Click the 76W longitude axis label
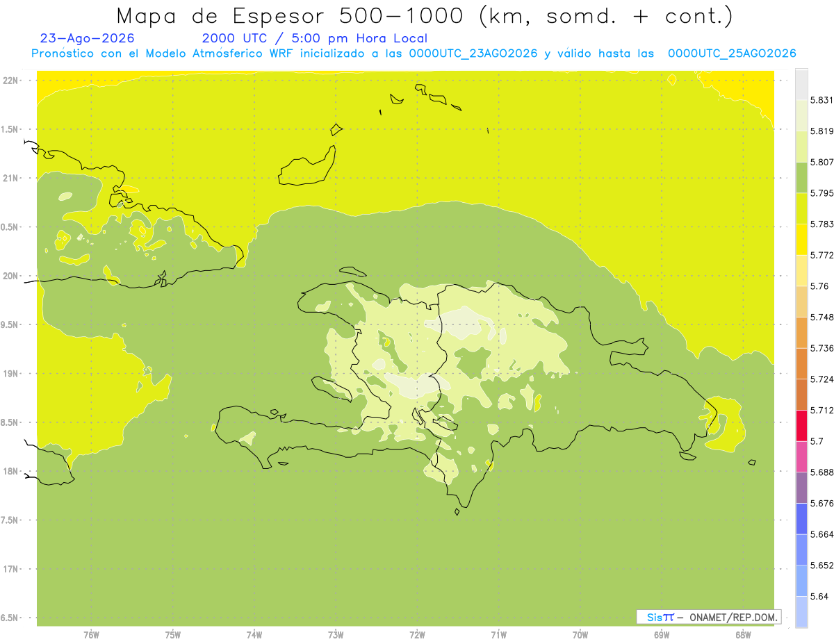Screen dimensions: 834x644 coord(91,635)
